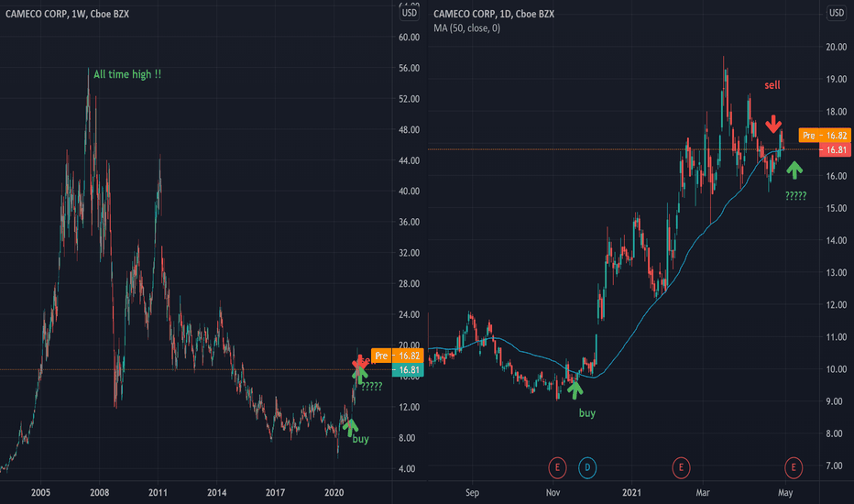Image resolution: width=854 pixels, height=504 pixels.
Task: Click the 52.00 price level on weekly scale
Action: pyautogui.click(x=409, y=99)
